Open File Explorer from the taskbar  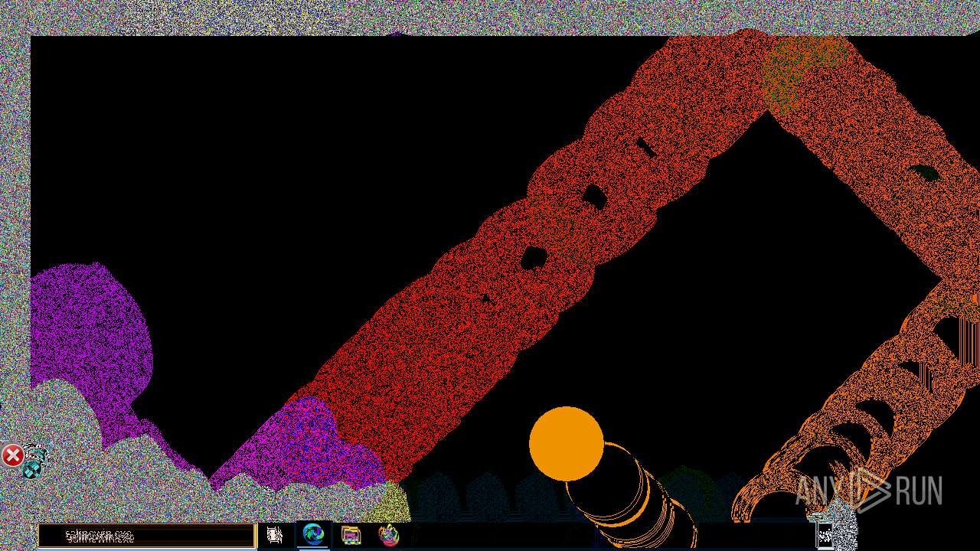tap(351, 535)
